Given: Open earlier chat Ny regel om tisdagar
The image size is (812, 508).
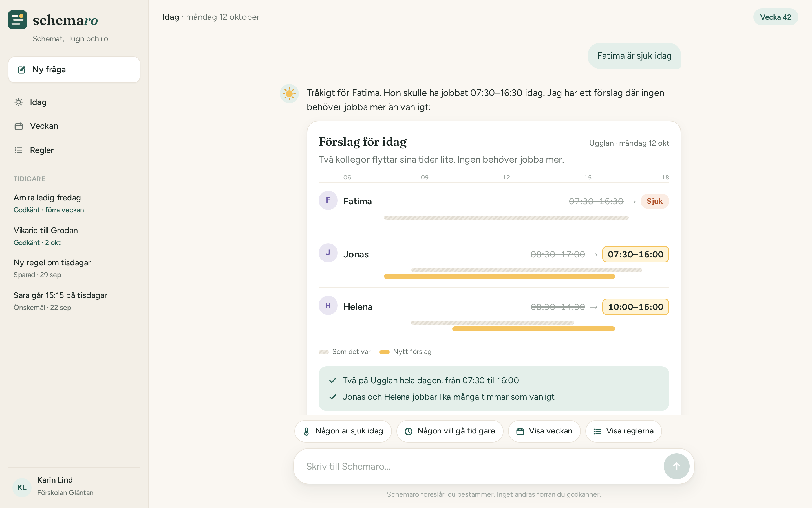Looking at the screenshot, I should click(74, 268).
